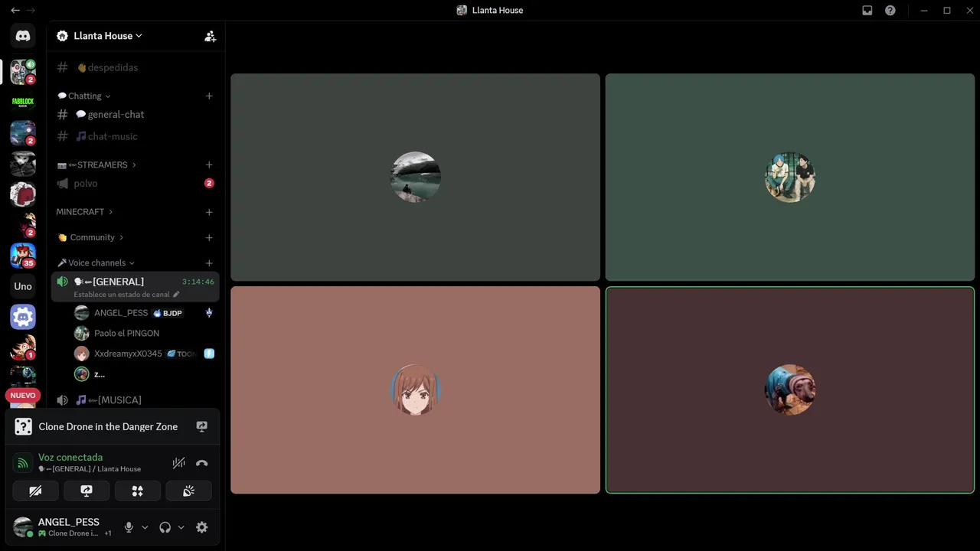Expand the Community category
980x551 pixels.
pos(90,237)
